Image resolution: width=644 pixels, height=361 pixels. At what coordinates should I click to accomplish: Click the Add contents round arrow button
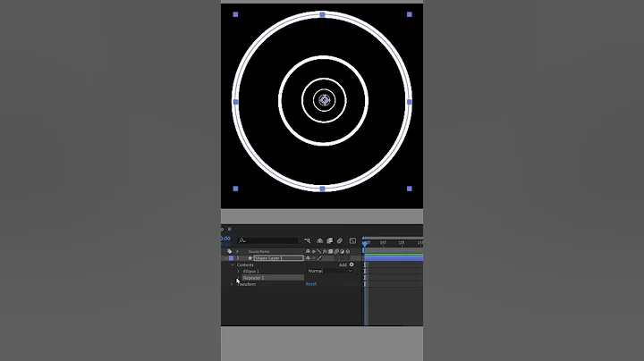(x=352, y=264)
